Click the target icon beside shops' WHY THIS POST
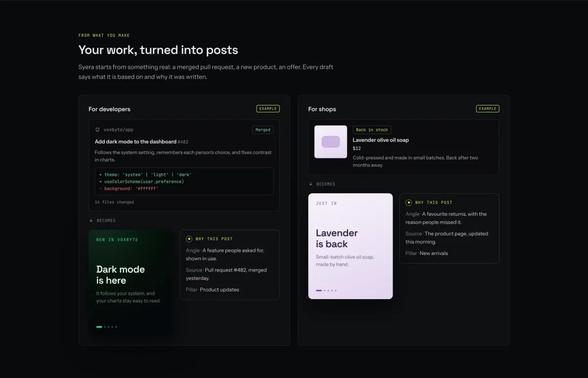 tap(409, 202)
